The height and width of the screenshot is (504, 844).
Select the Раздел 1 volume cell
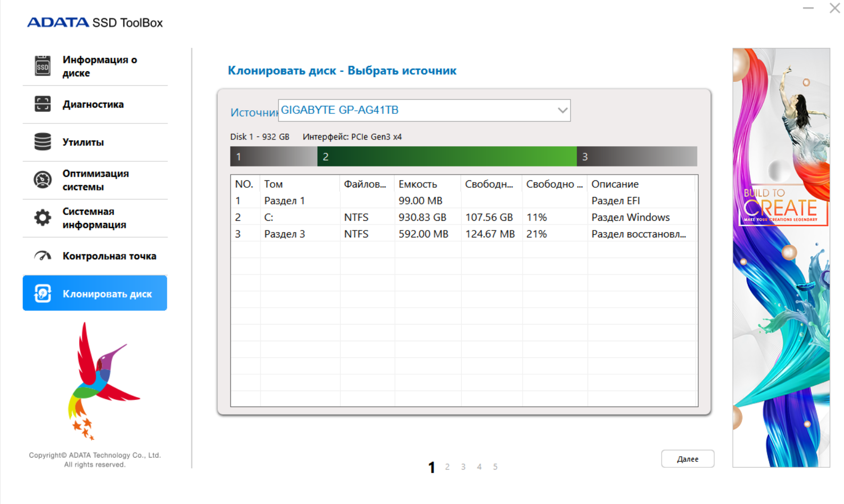(285, 201)
